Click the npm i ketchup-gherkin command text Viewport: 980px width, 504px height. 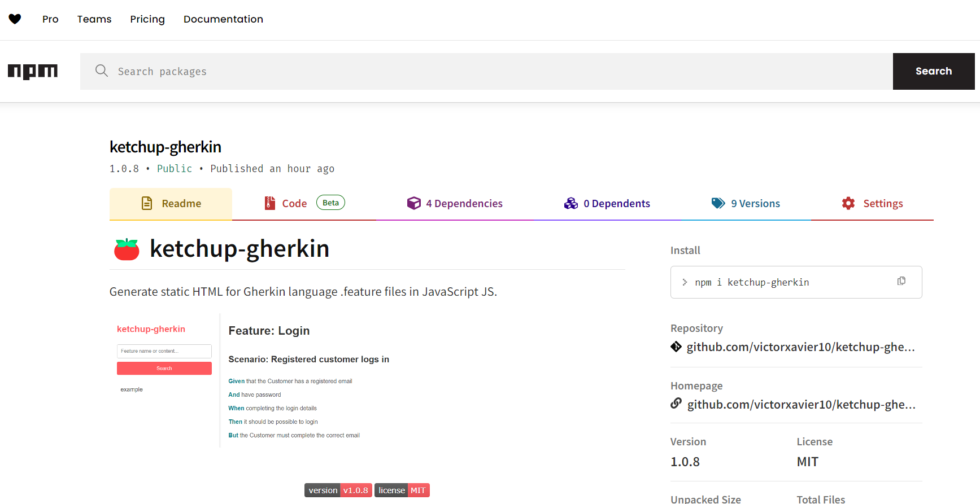tap(752, 282)
